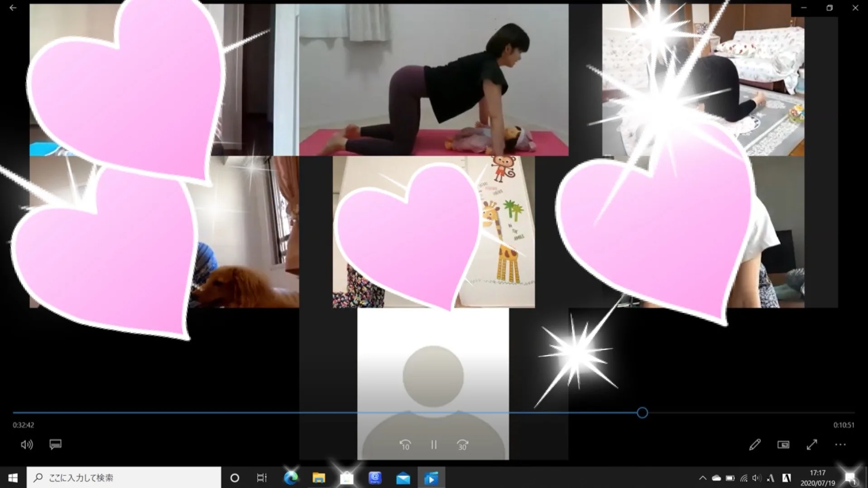Open the Wi-Fi network tray icon

[x=743, y=478]
